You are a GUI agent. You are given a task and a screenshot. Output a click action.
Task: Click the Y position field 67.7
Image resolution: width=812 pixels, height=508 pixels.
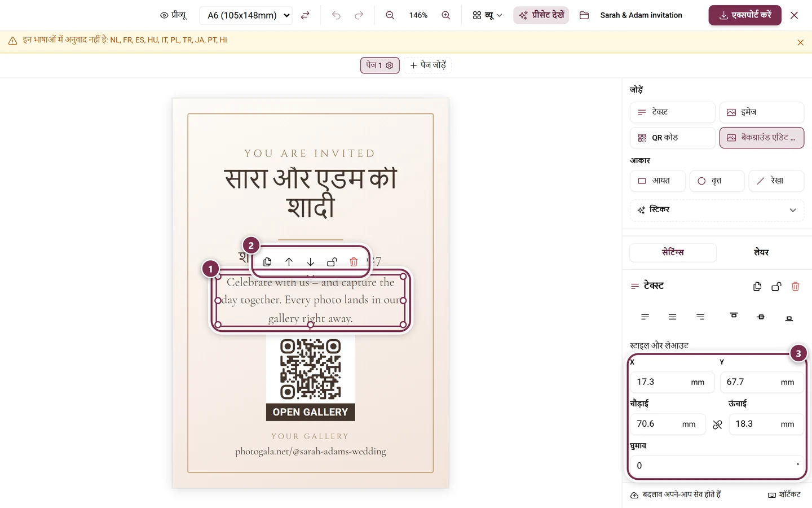(x=762, y=382)
